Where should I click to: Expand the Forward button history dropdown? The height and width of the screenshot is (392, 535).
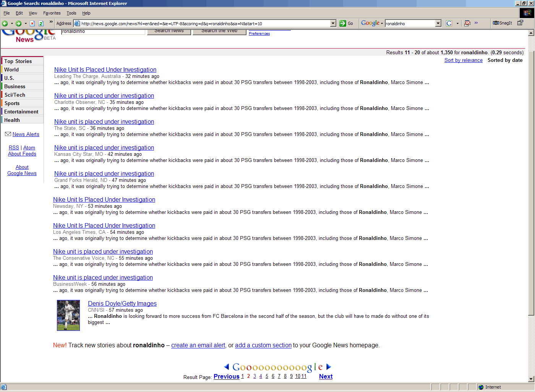pos(26,23)
